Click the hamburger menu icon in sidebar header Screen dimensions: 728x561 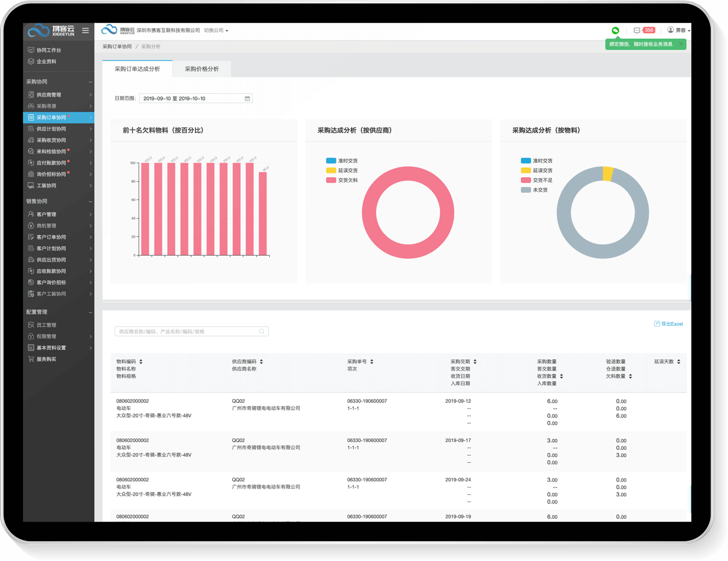pyautogui.click(x=85, y=31)
